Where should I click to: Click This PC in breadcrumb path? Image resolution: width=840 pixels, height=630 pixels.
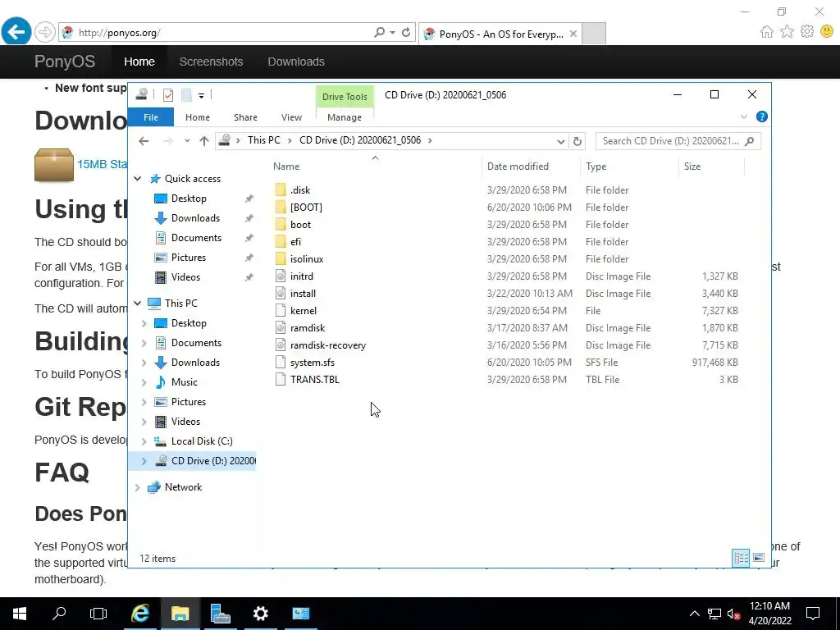[263, 140]
